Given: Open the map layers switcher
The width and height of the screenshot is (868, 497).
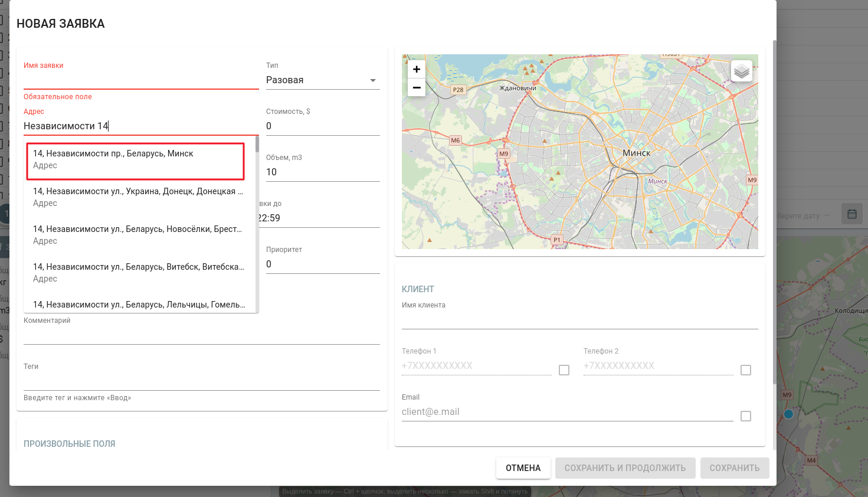Looking at the screenshot, I should (x=742, y=71).
